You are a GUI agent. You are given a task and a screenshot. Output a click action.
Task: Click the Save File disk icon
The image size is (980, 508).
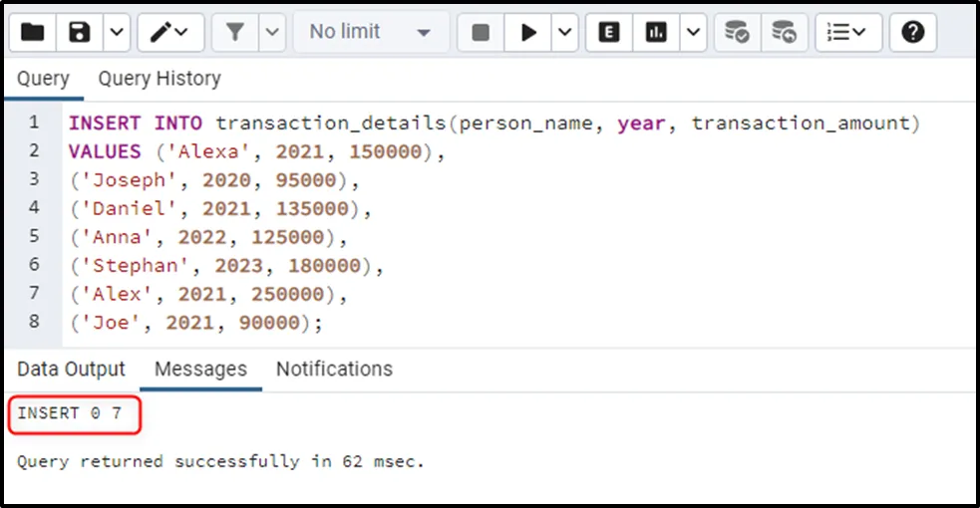(x=80, y=33)
